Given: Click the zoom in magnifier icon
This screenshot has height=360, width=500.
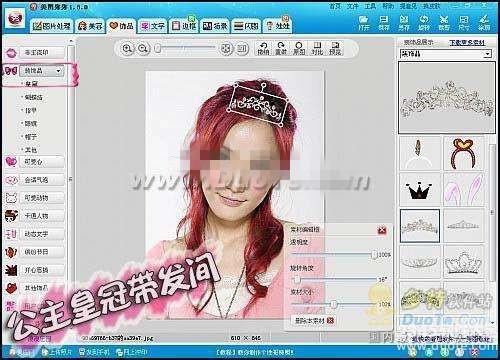Looking at the screenshot, I should [x=127, y=49].
